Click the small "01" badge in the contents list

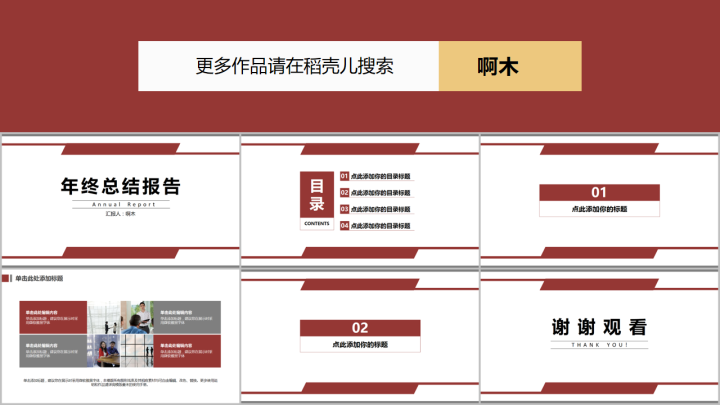coord(344,176)
